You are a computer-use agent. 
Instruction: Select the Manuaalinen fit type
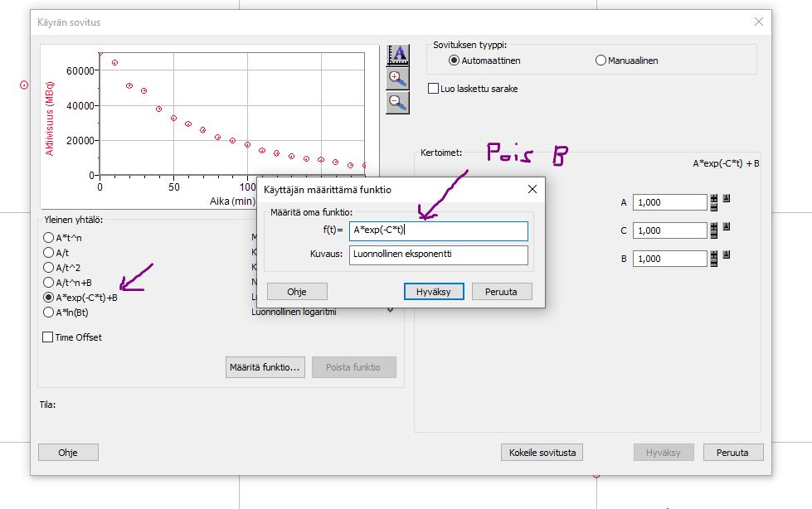click(601, 61)
